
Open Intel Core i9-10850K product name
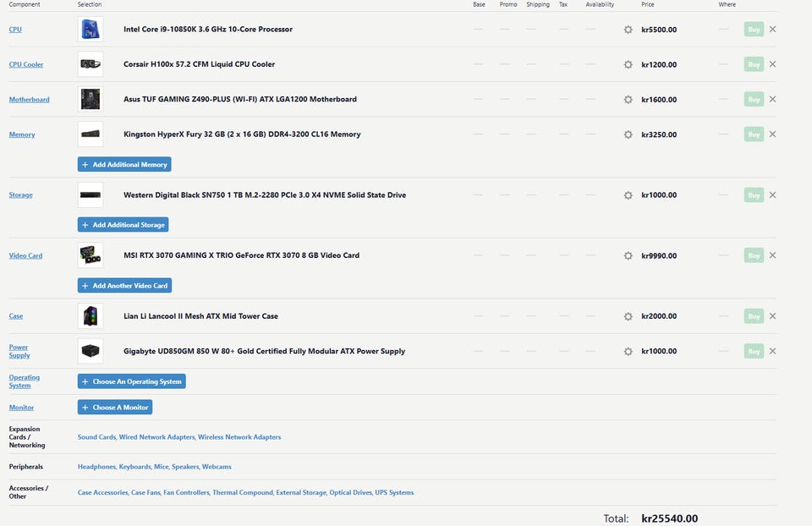(208, 30)
